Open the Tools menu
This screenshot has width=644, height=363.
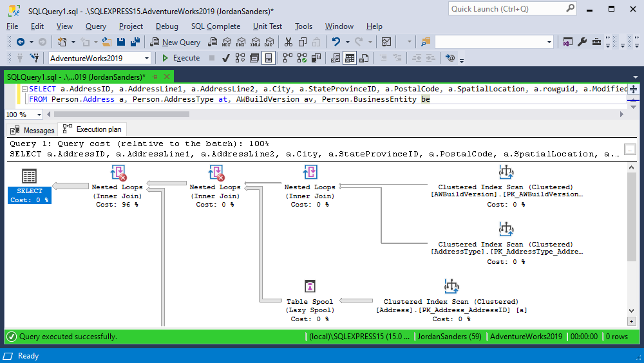coord(303,26)
